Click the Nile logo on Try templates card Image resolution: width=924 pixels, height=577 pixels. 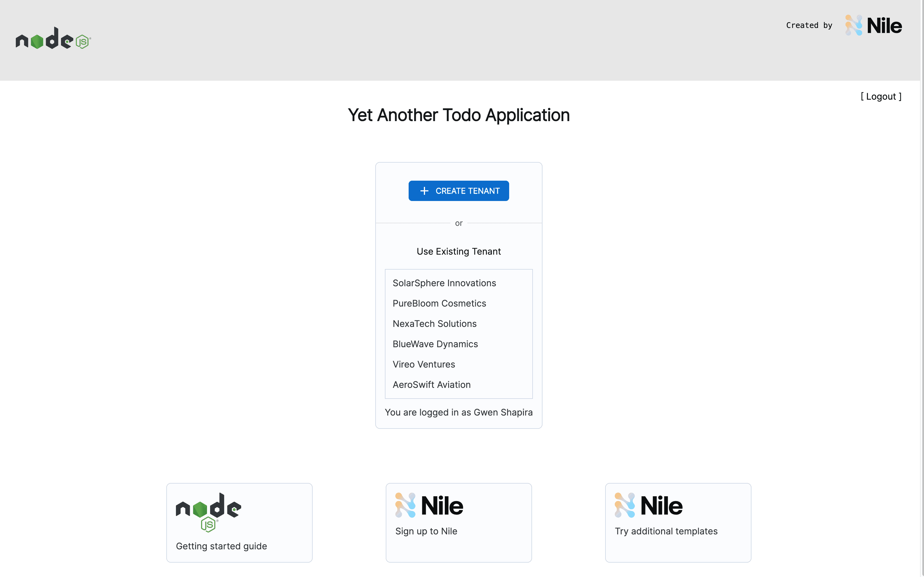click(x=649, y=506)
